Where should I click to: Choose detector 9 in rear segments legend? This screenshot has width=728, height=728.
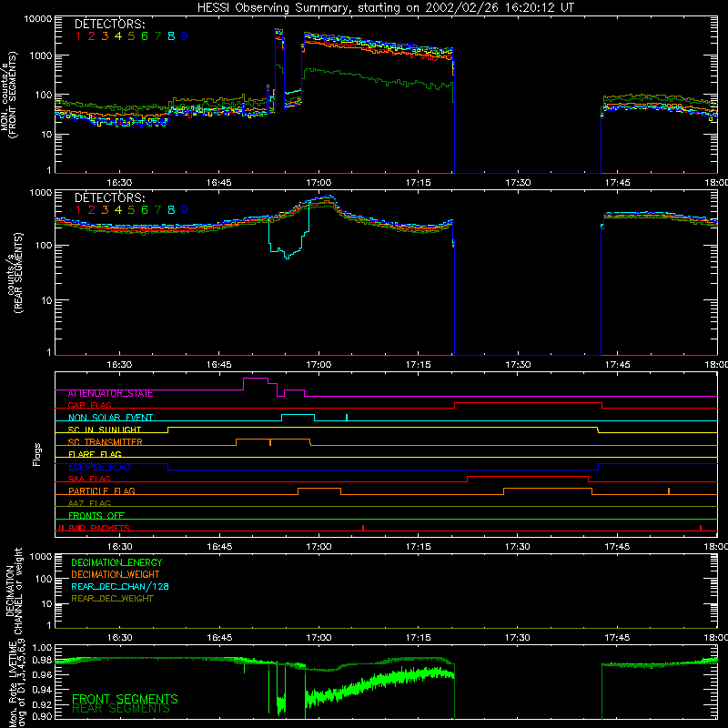(x=185, y=210)
